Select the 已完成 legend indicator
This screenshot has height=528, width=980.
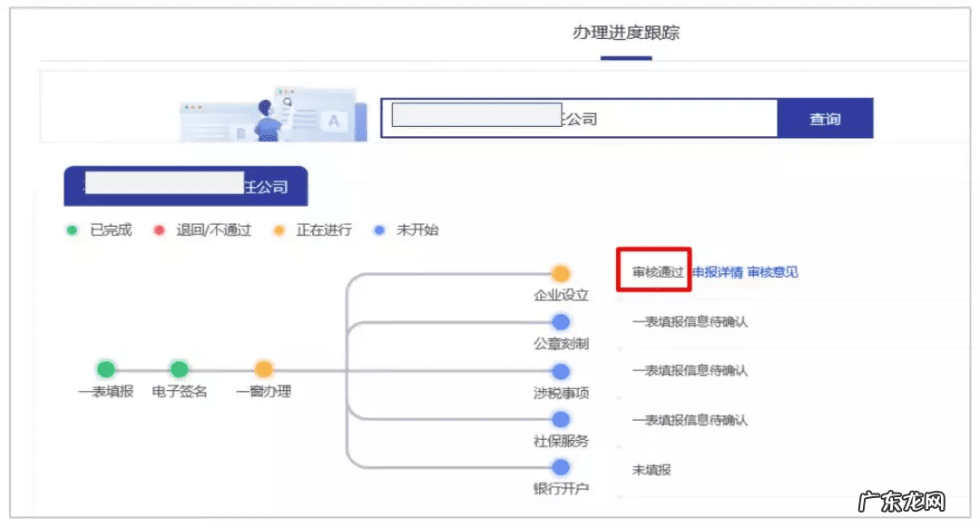(73, 230)
